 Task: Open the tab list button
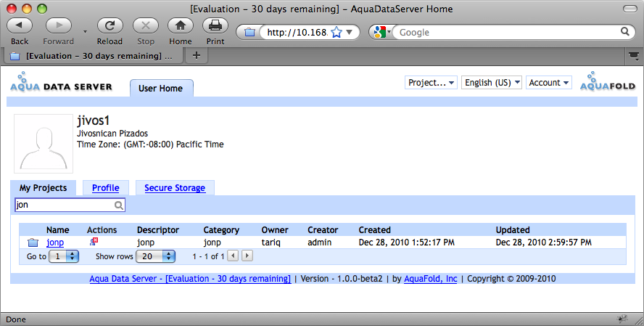(634, 56)
